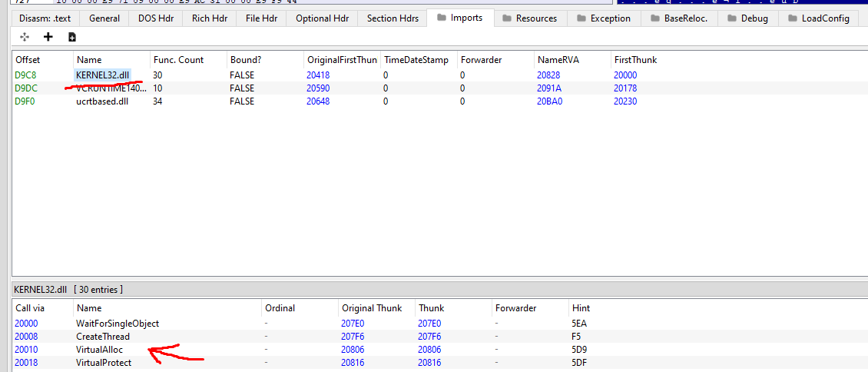Switch to the Disasm: .text tab
Image resolution: width=868 pixels, height=372 pixels.
point(45,18)
